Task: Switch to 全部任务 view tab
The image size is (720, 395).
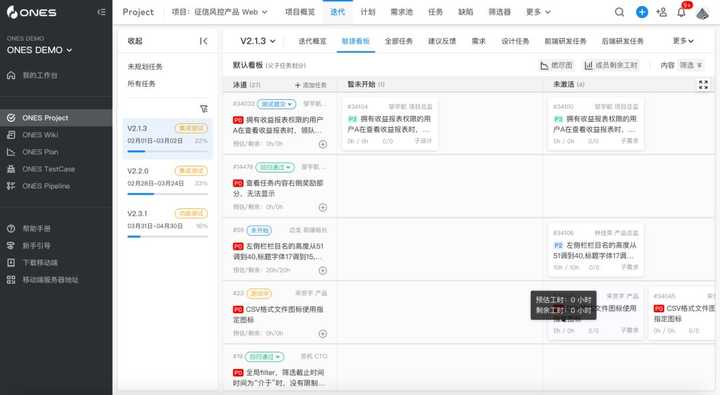Action: [399, 41]
